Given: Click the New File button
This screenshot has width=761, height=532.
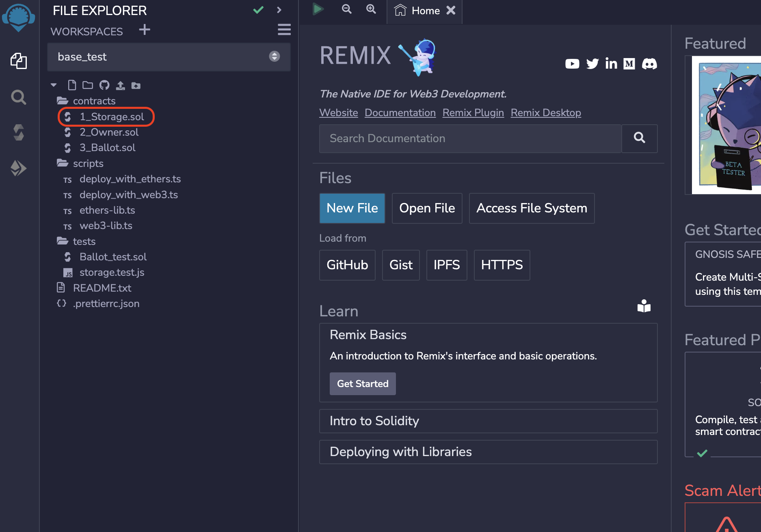Looking at the screenshot, I should pyautogui.click(x=352, y=208).
